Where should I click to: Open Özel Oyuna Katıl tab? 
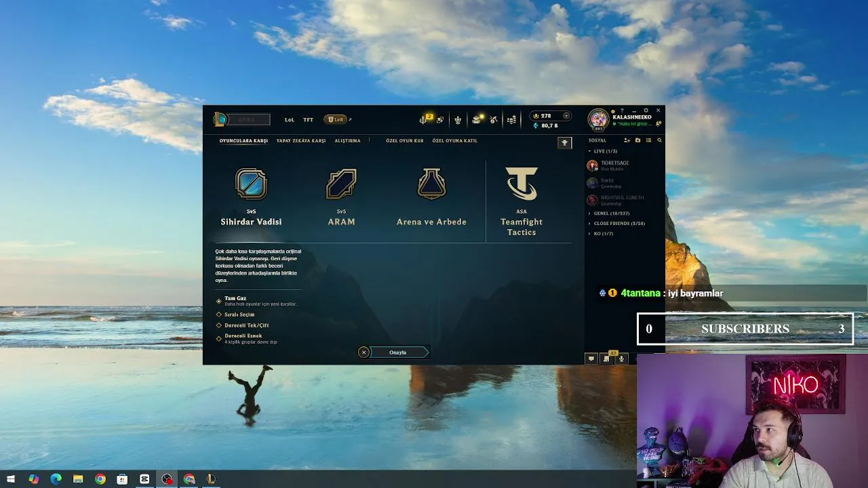click(455, 141)
